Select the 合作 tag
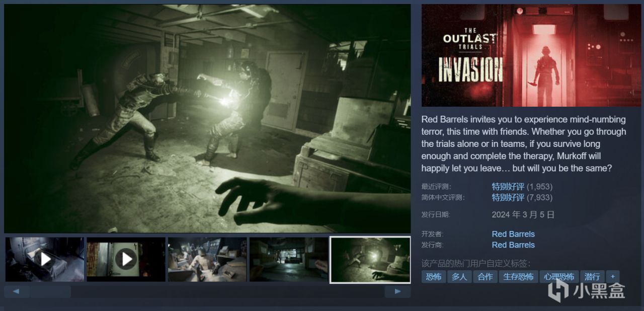The width and height of the screenshot is (644, 311). [x=485, y=277]
